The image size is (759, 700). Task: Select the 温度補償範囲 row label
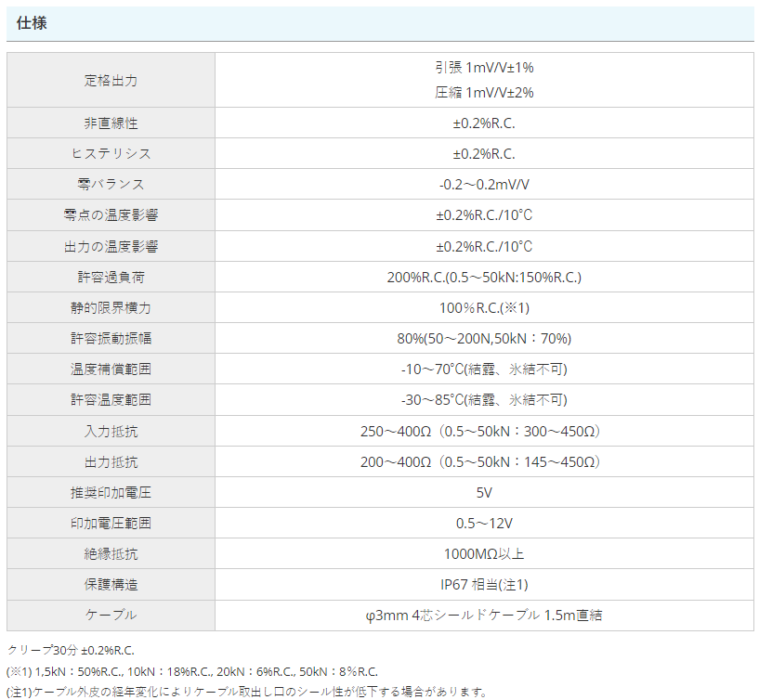pos(111,369)
